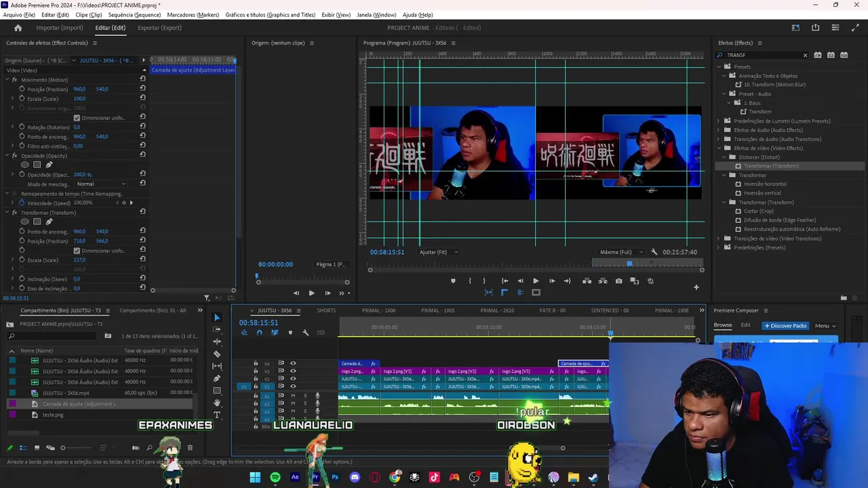Open Windows Start menu
This screenshot has height=488, width=868.
coord(255,477)
